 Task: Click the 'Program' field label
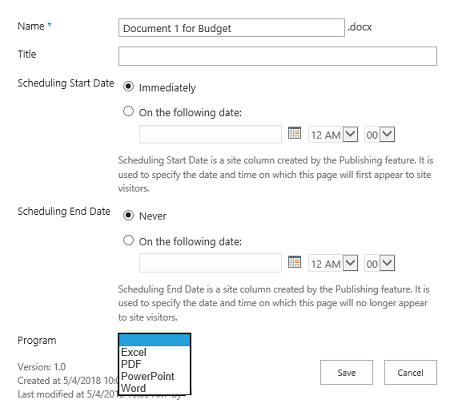coord(37,341)
